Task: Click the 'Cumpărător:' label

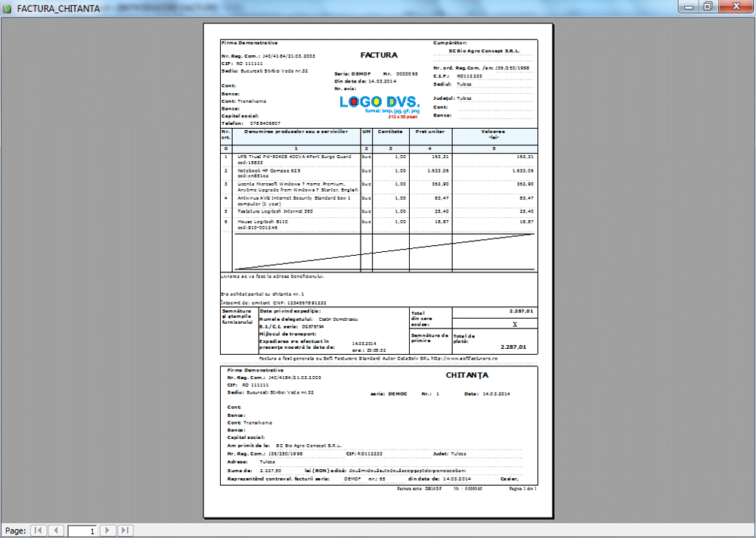Action: pyautogui.click(x=450, y=43)
